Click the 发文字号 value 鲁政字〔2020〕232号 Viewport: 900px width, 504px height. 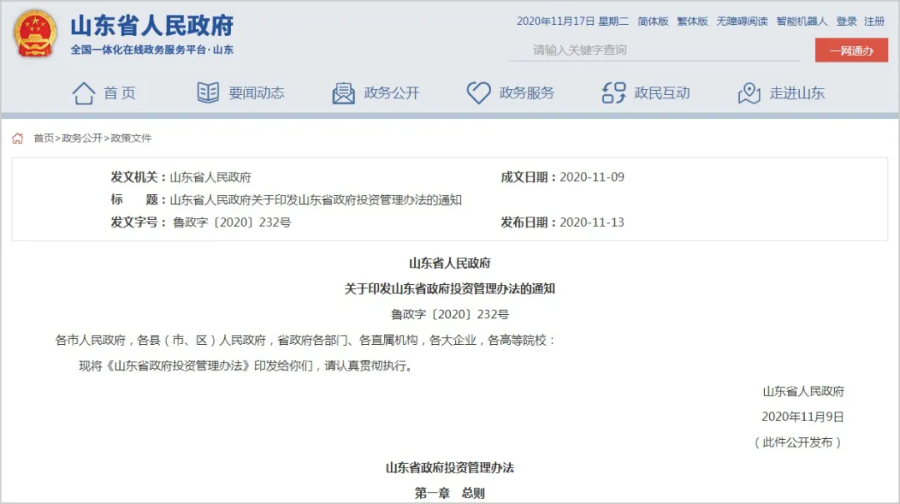pyautogui.click(x=232, y=222)
